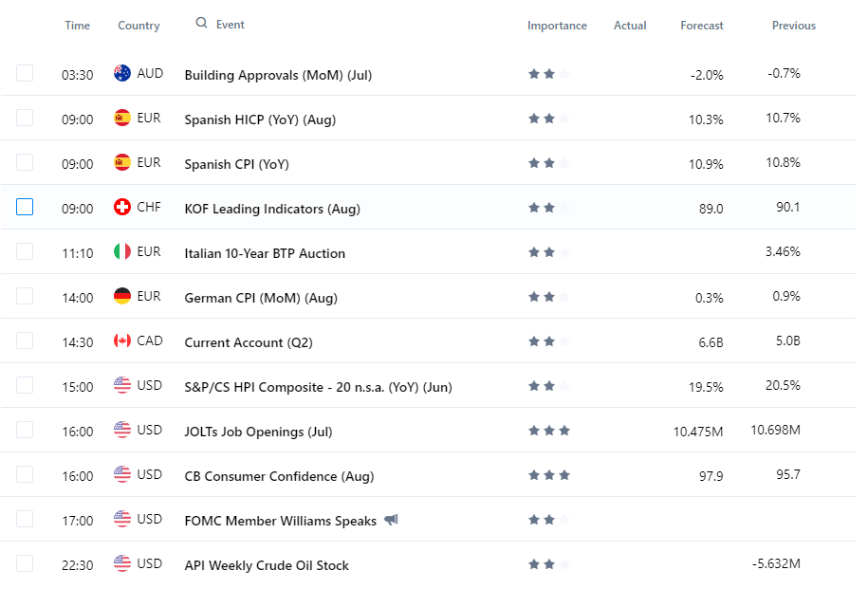Sort by the Importance column header
The height and width of the screenshot is (589, 868).
557,26
